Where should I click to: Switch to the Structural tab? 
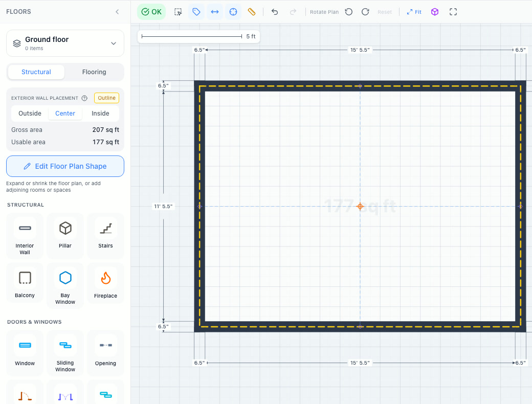click(36, 72)
